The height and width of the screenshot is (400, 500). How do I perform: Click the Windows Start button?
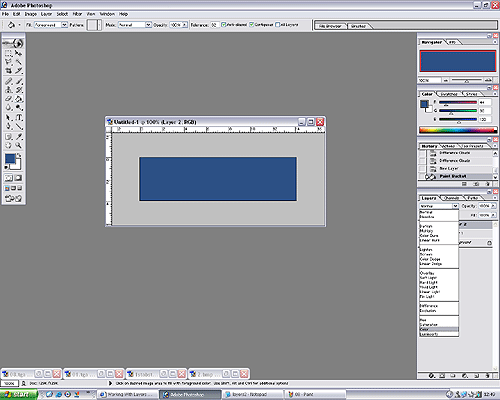18,395
